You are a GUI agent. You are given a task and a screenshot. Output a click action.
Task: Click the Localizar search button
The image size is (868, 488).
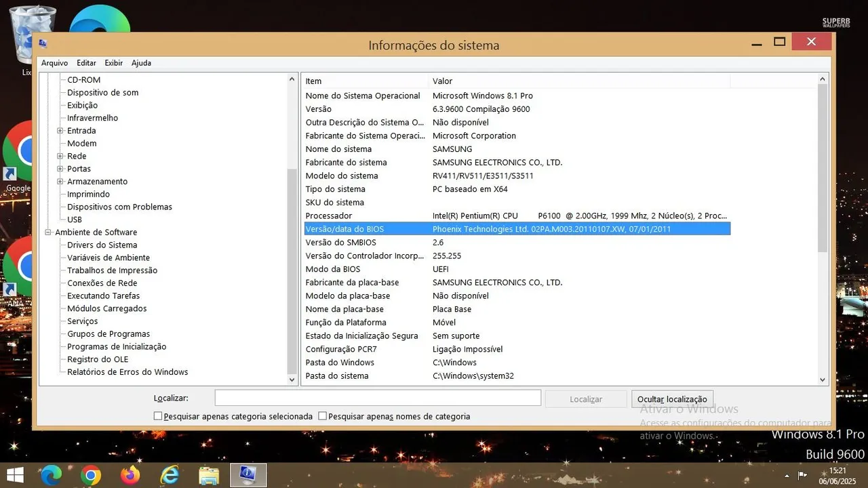[x=586, y=399]
